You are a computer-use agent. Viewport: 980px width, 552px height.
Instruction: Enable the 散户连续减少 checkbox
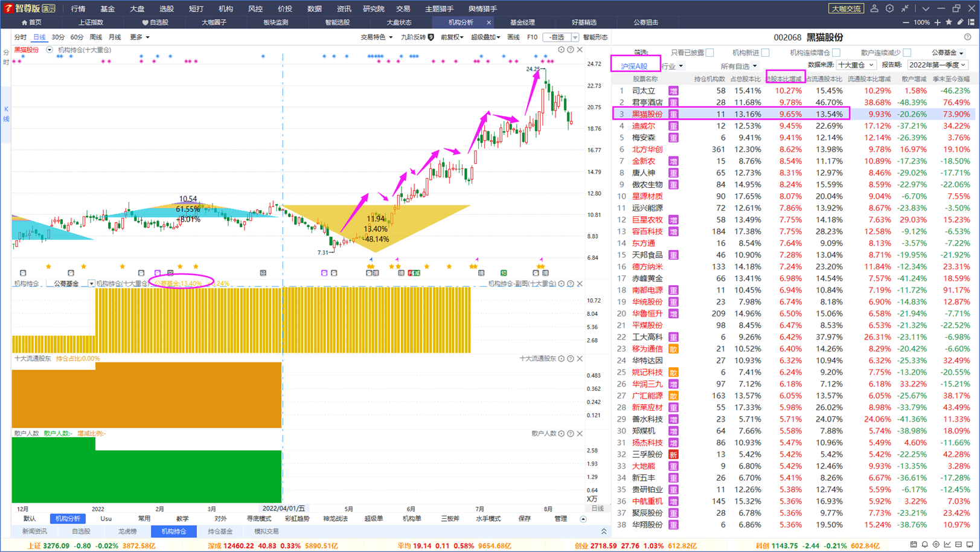pyautogui.click(x=907, y=53)
